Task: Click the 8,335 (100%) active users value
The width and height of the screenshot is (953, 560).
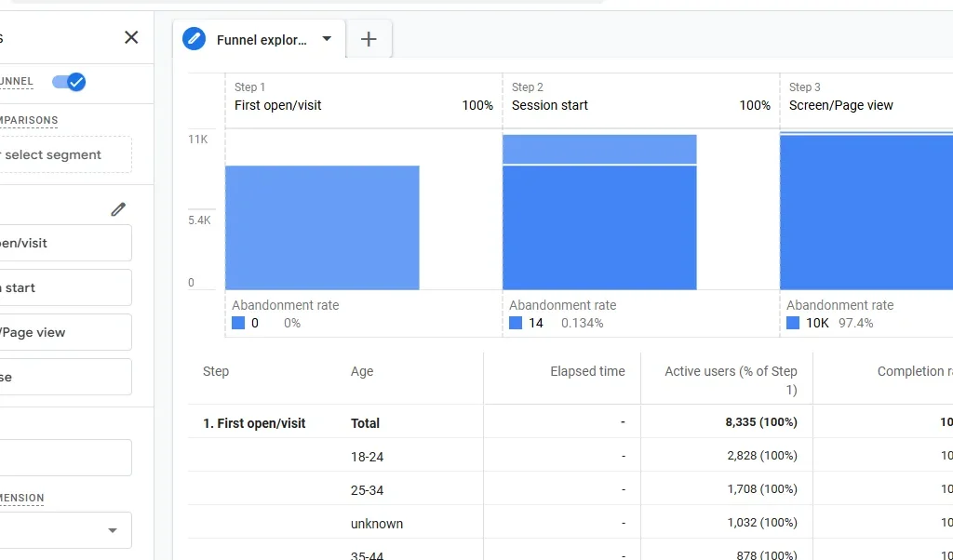Action: tap(761, 422)
